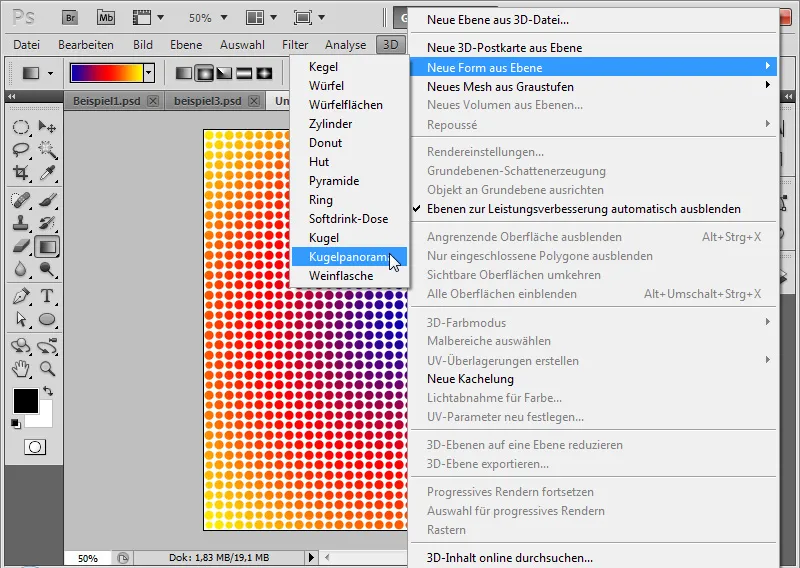Choose Donut shape
This screenshot has height=568, width=800.
349,143
